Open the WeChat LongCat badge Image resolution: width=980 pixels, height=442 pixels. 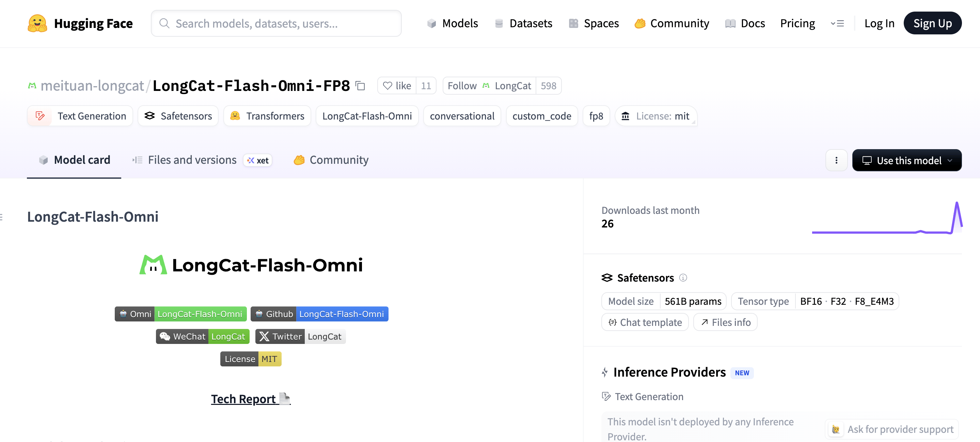click(202, 336)
